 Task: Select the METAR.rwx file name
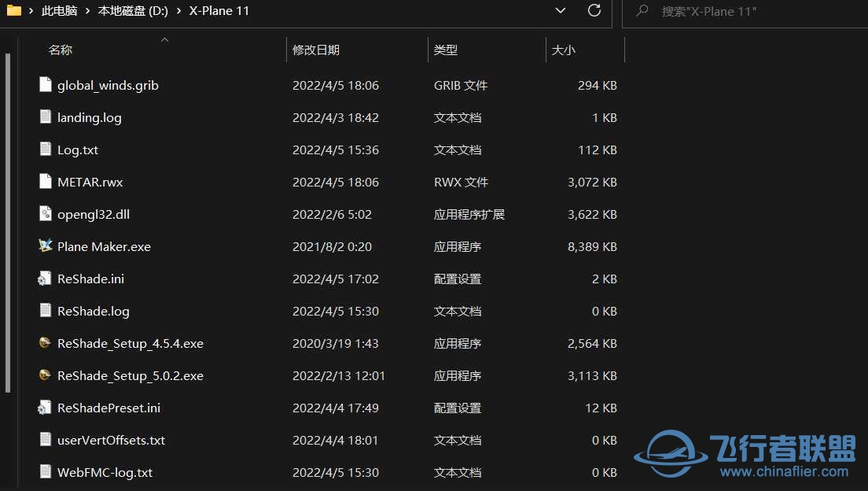(x=90, y=182)
